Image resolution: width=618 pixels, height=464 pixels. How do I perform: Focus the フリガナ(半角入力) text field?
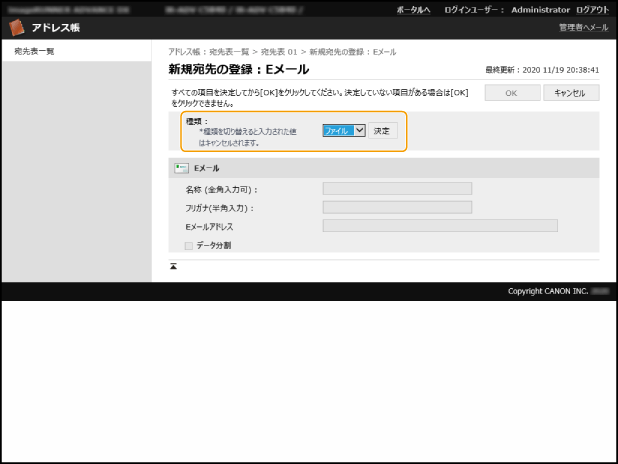click(396, 207)
